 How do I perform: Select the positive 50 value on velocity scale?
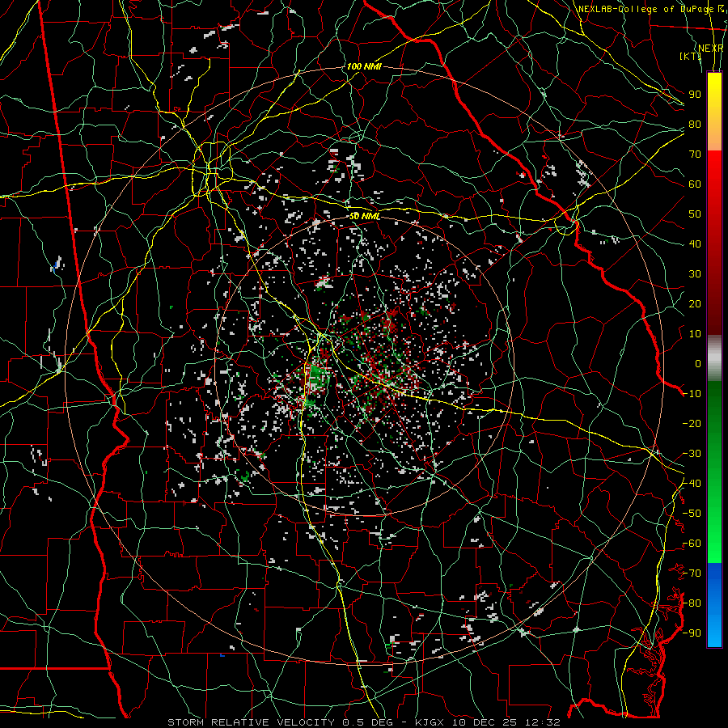[695, 214]
